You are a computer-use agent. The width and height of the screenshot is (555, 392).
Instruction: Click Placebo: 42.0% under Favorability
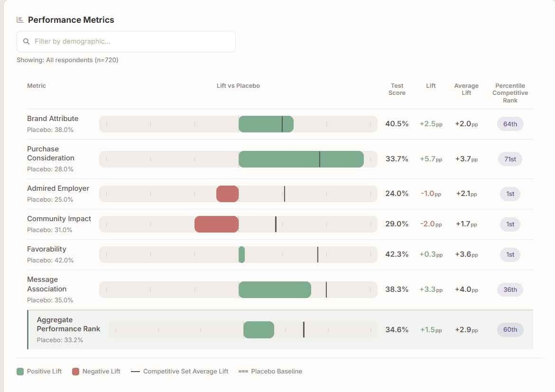pyautogui.click(x=50, y=260)
